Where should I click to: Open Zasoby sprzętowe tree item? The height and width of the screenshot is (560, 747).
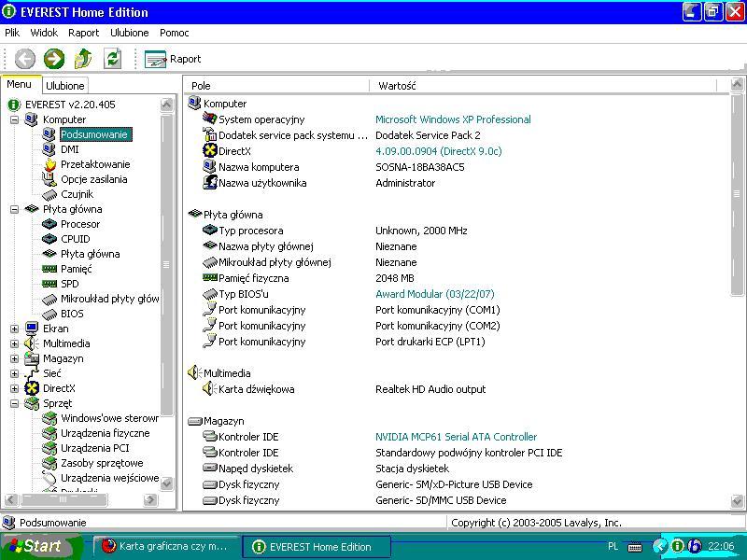coord(102,463)
